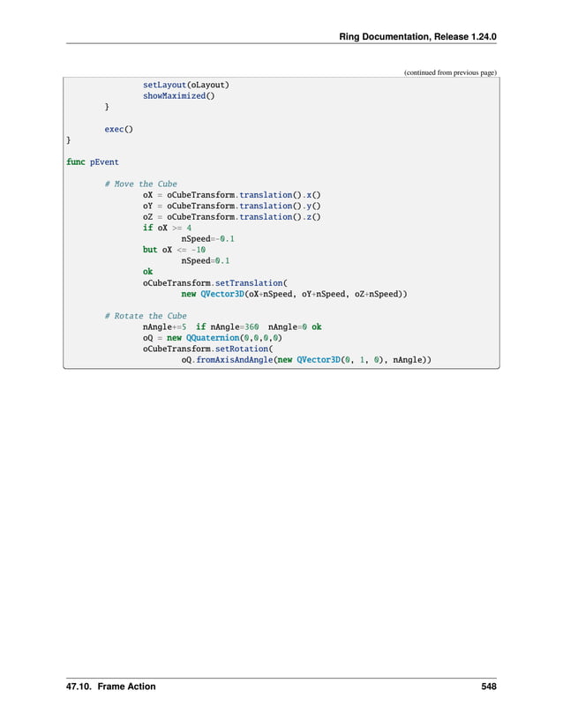Click the 'nSpeed=0.1' assignment
The image size is (563, 728).
point(206,260)
